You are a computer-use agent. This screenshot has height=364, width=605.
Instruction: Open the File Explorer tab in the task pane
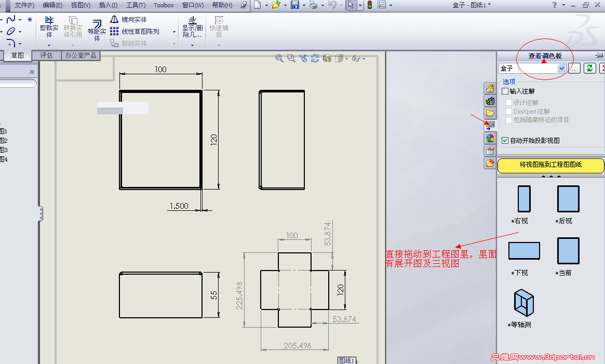tap(490, 113)
